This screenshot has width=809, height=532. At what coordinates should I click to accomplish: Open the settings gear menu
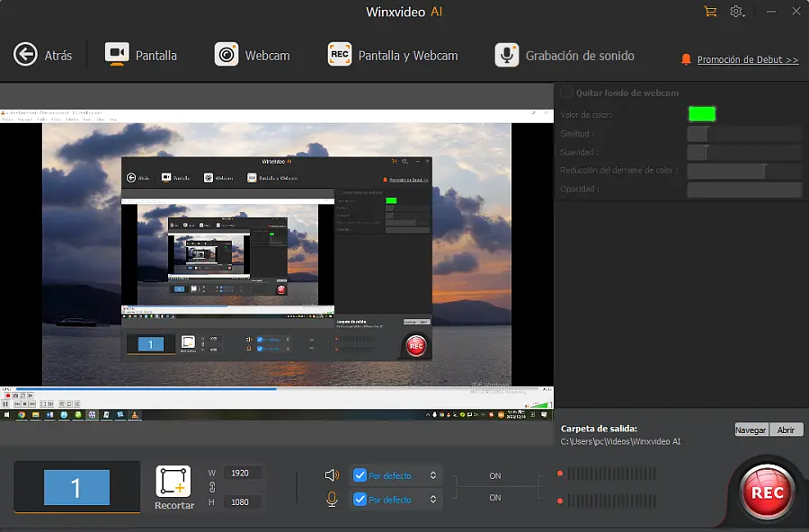coord(736,12)
